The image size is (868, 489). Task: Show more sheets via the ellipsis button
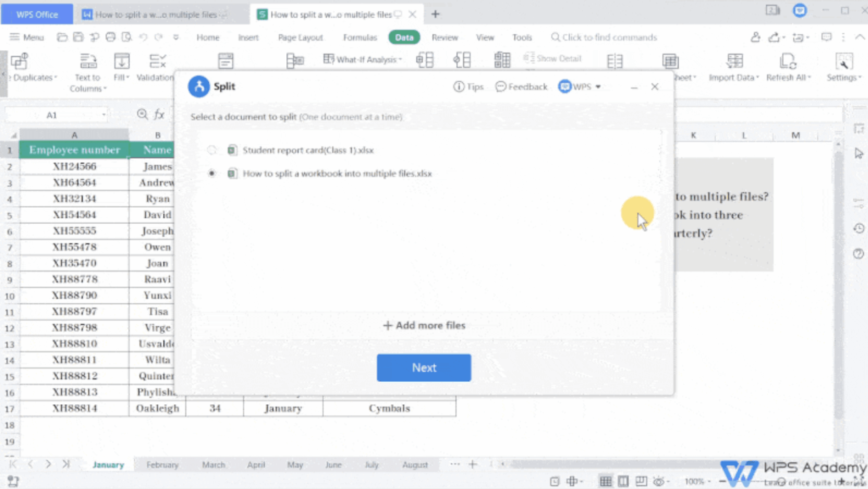point(455,464)
